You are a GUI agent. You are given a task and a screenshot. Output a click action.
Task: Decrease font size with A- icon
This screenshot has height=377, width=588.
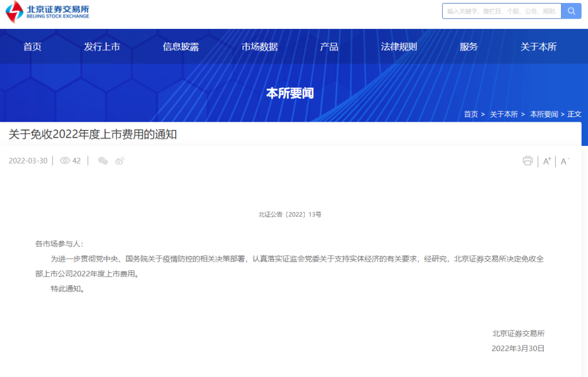pyautogui.click(x=565, y=161)
